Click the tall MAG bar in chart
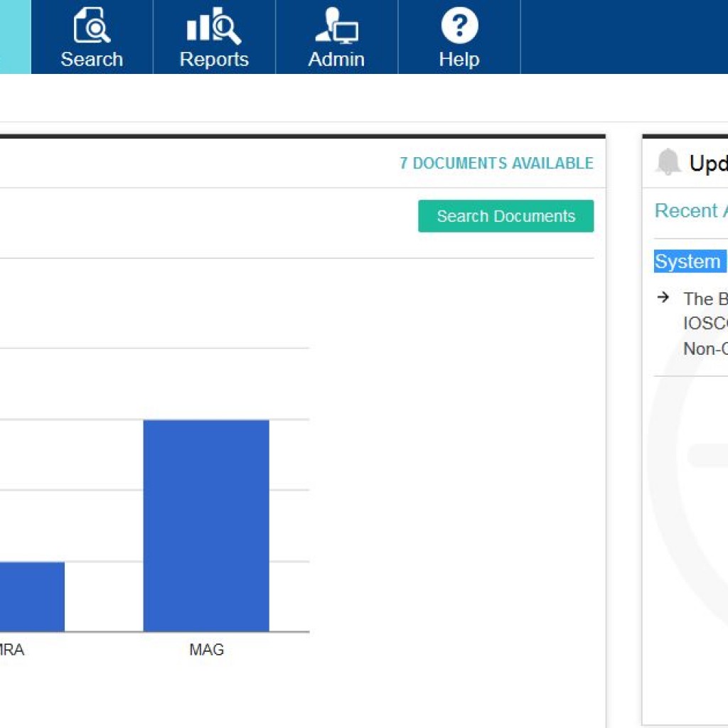The width and height of the screenshot is (728, 728). pyautogui.click(x=206, y=525)
